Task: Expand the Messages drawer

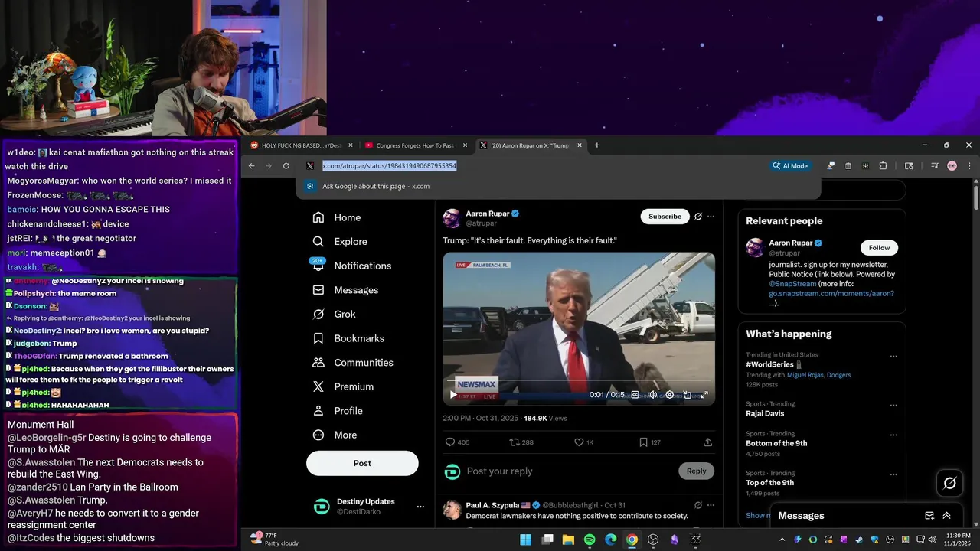Action: point(947,516)
